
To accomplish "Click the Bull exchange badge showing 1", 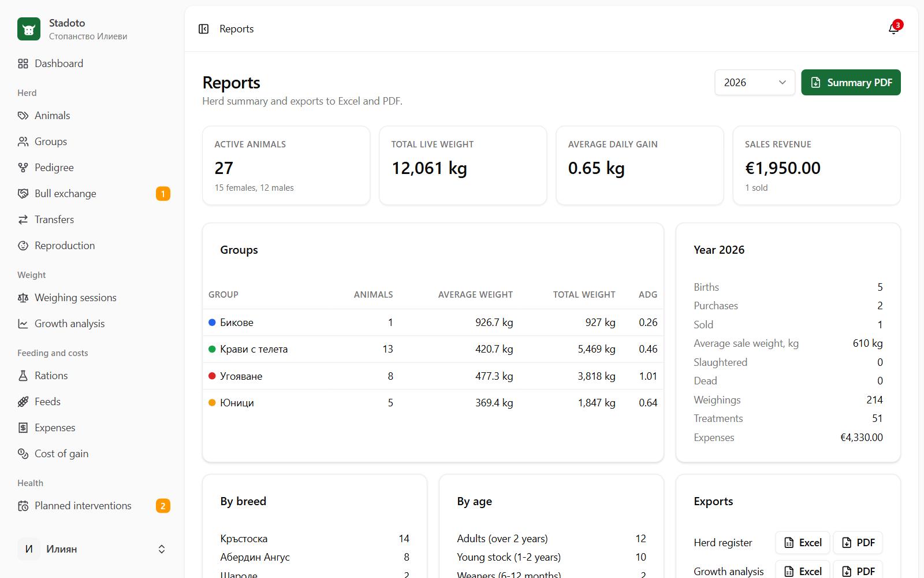I will (x=163, y=194).
